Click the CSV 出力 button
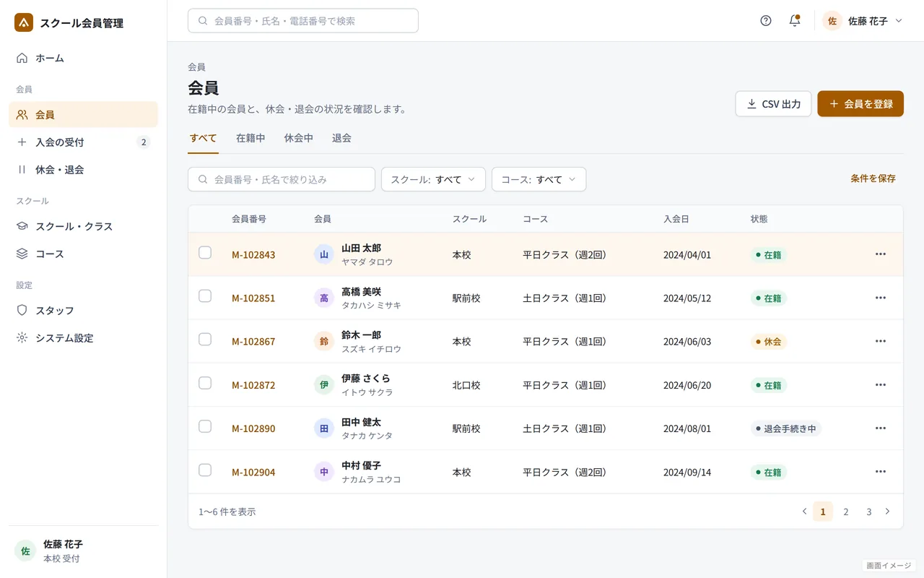 [774, 104]
